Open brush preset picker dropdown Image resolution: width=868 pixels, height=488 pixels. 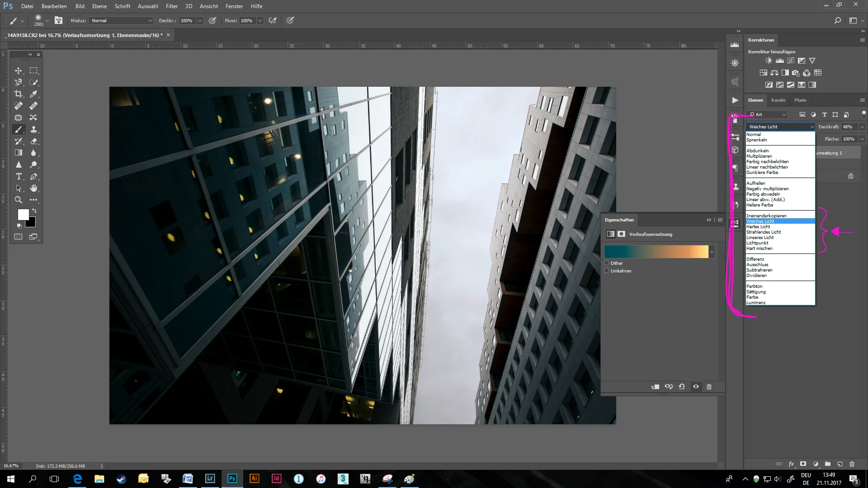(47, 20)
